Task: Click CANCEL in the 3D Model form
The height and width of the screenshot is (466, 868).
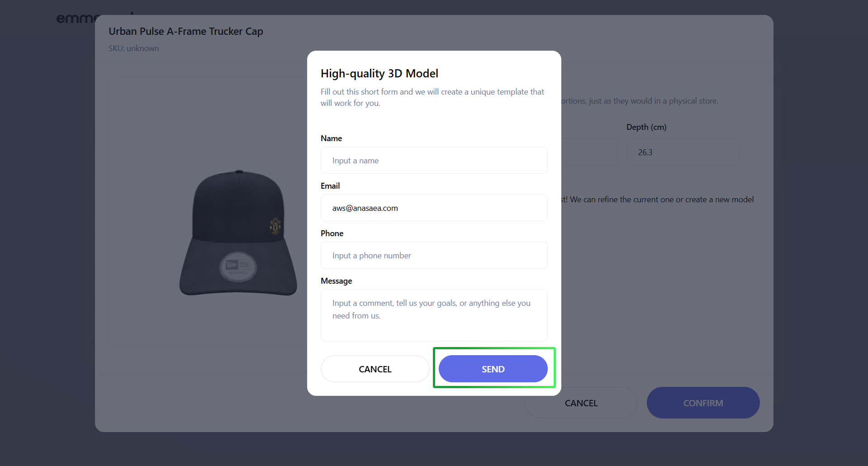Action: (x=375, y=369)
